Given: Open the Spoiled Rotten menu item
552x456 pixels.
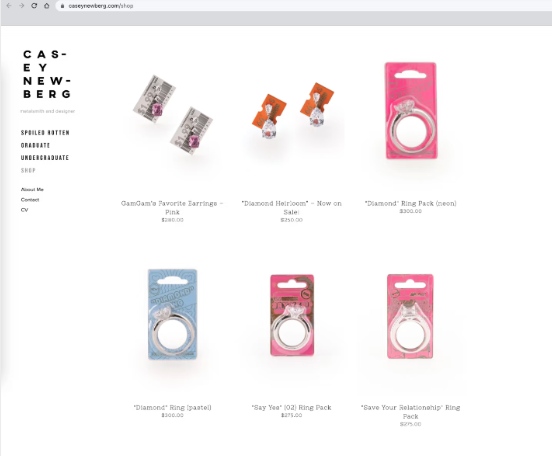Looking at the screenshot, I should click(x=45, y=133).
